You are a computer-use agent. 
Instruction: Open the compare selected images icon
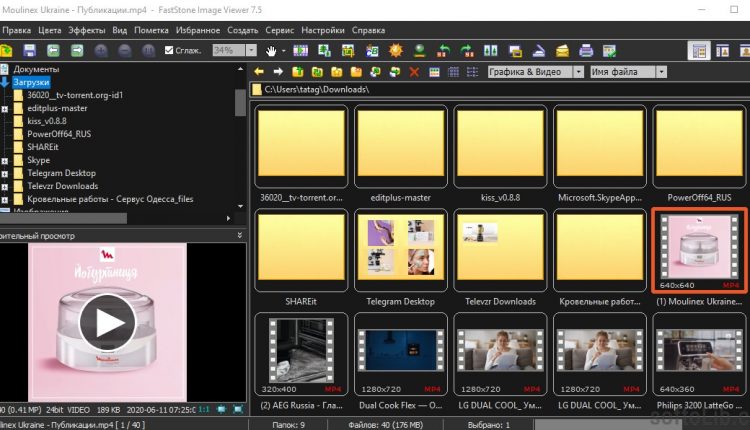(491, 50)
